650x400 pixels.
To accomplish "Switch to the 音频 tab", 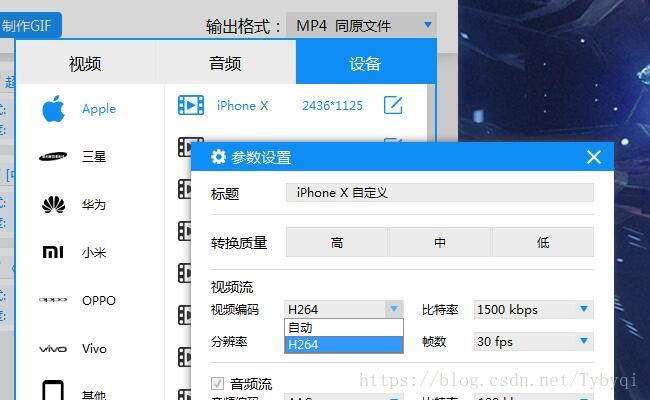I will [225, 63].
